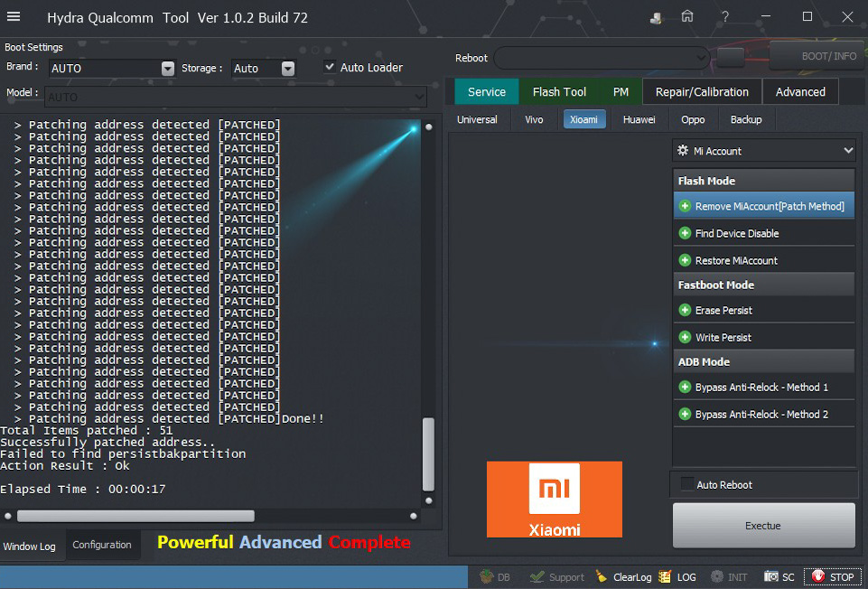
Task: Click the Xiaomi logo image
Action: click(x=554, y=500)
